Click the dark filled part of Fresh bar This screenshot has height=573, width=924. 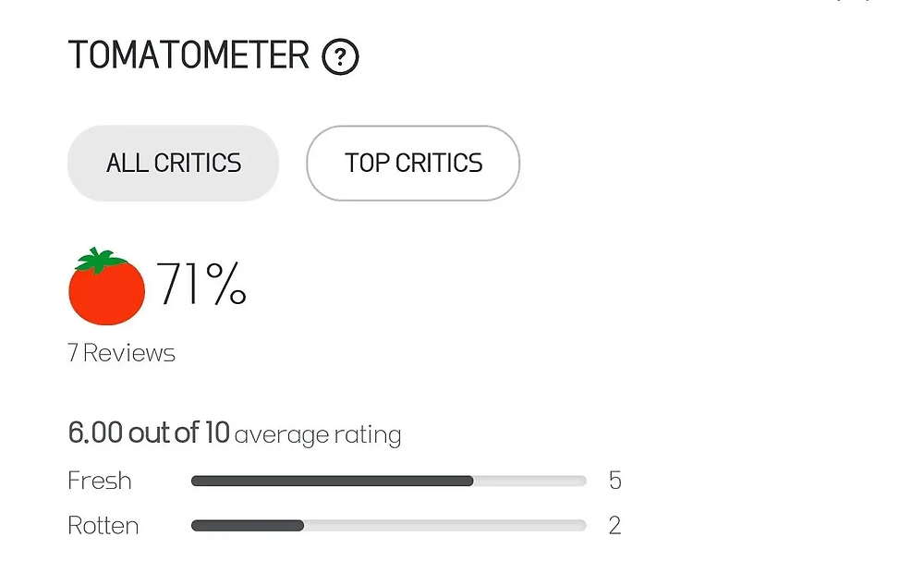tap(333, 481)
